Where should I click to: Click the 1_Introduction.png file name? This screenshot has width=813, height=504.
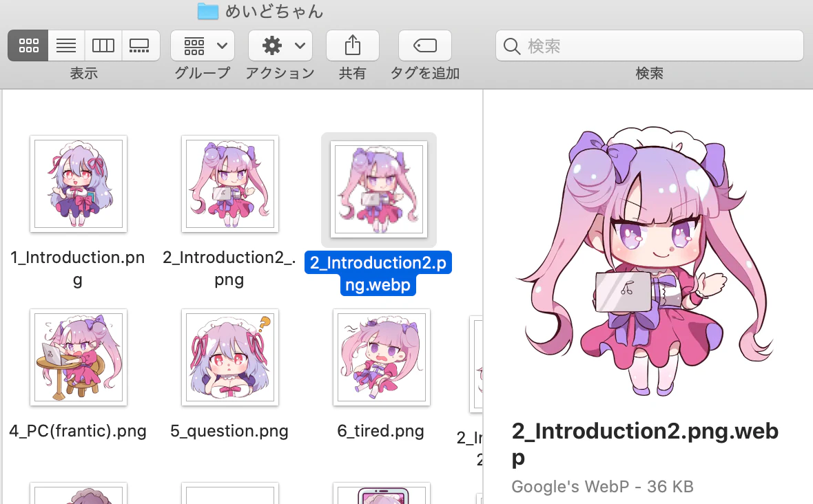[x=78, y=269]
